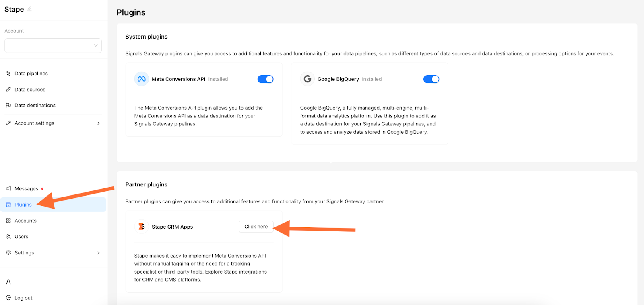Click the Log out link
Screen dimensions: 644x305
23,298
